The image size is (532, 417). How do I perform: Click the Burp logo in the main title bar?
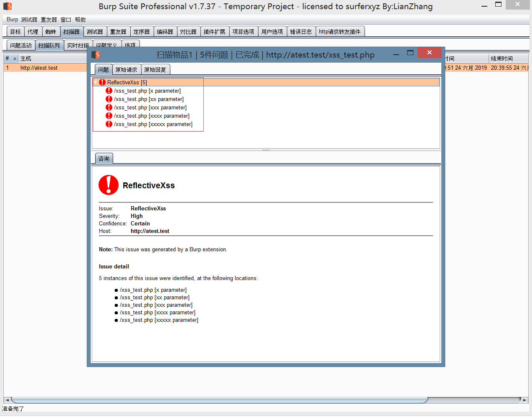[x=8, y=6]
